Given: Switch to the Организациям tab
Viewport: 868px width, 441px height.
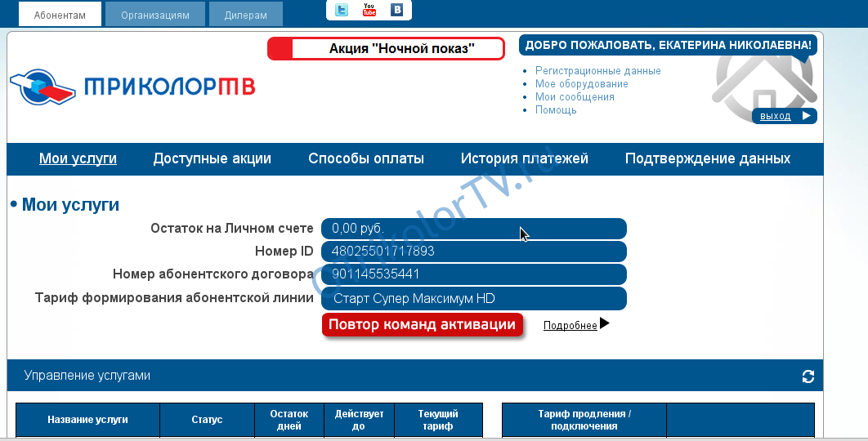Looking at the screenshot, I should click(x=155, y=15).
